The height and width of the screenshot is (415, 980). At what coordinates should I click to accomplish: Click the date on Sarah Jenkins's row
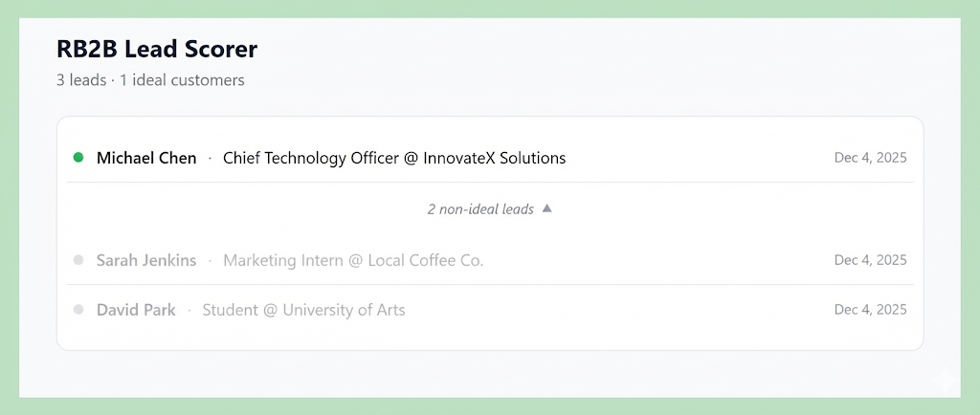coord(870,260)
